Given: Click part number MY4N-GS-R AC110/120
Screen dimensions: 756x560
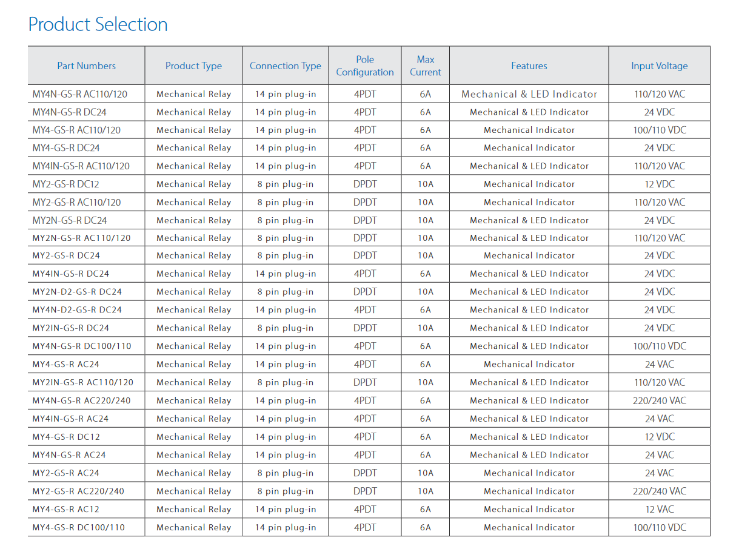Looking at the screenshot, I should coord(80,94).
